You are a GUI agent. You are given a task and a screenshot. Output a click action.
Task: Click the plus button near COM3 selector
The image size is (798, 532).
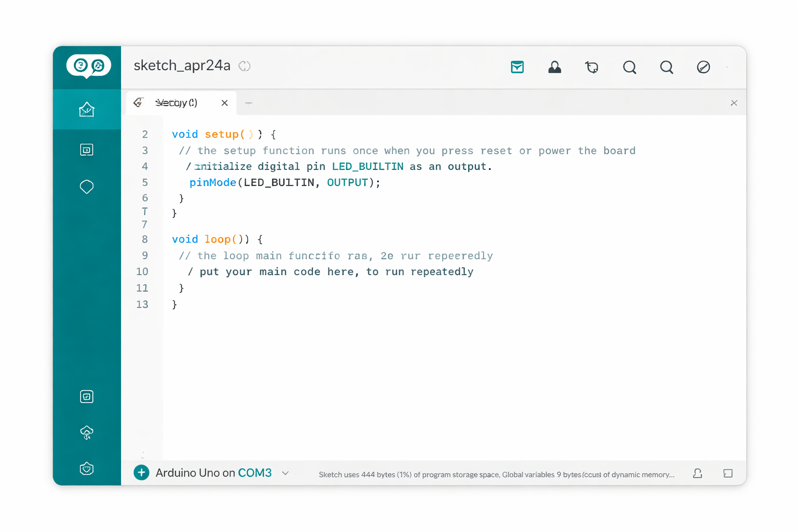click(x=141, y=473)
